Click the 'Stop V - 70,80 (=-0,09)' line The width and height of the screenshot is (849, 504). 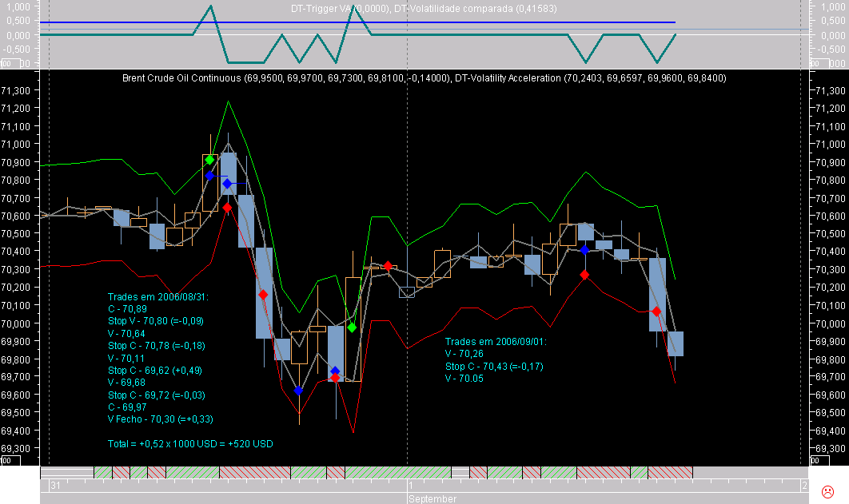click(x=156, y=320)
